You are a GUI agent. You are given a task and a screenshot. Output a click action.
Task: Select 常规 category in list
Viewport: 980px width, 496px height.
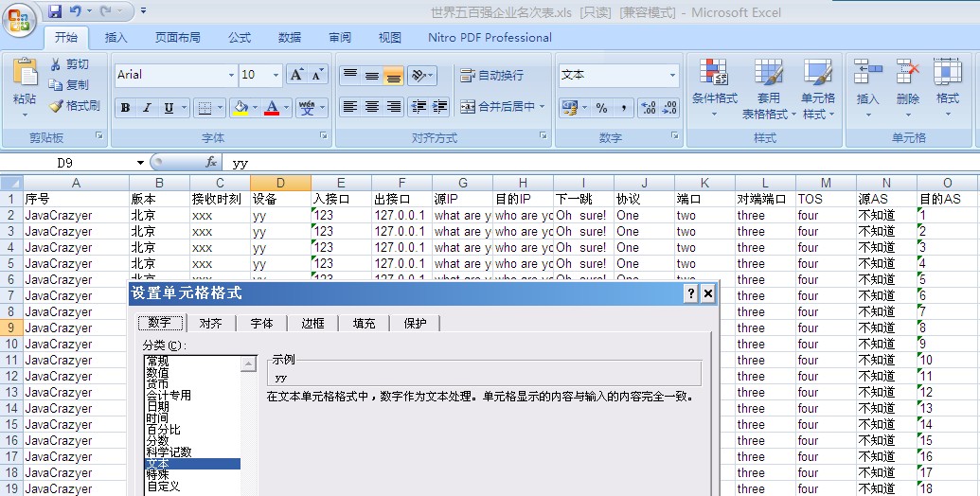click(157, 361)
